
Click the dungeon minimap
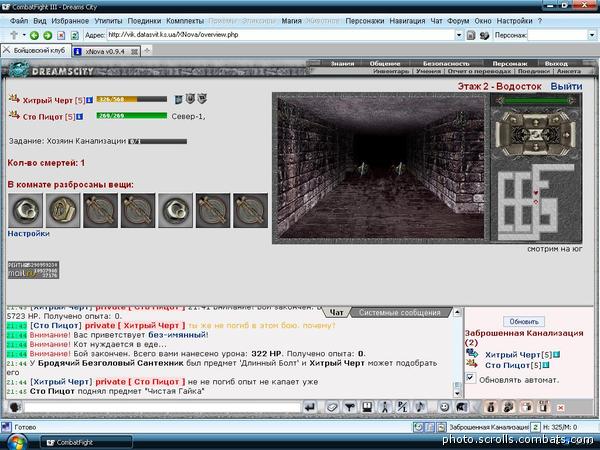[536, 202]
